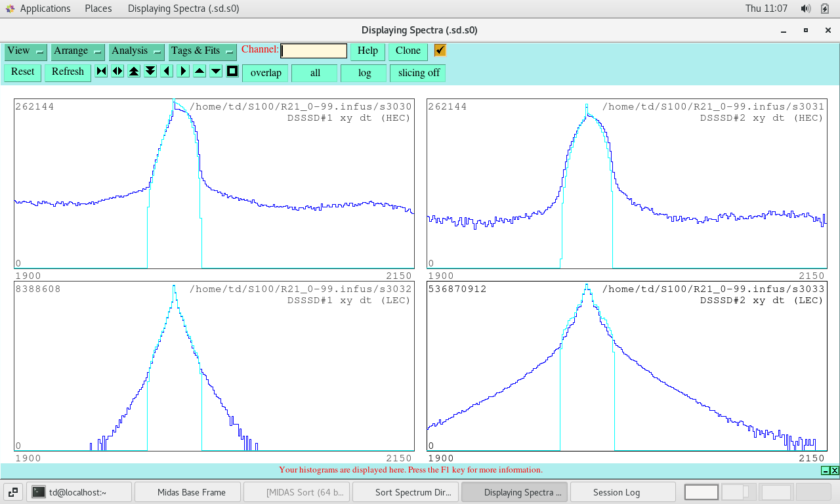Open the Places menu
The height and width of the screenshot is (504, 840).
pyautogui.click(x=98, y=9)
